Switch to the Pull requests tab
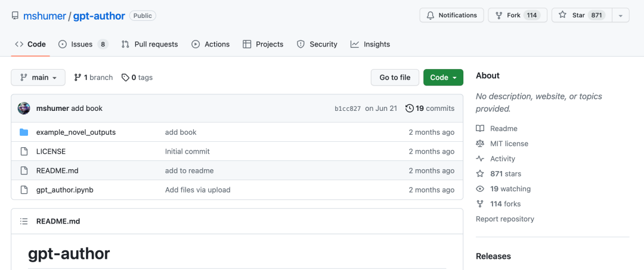 [x=150, y=44]
